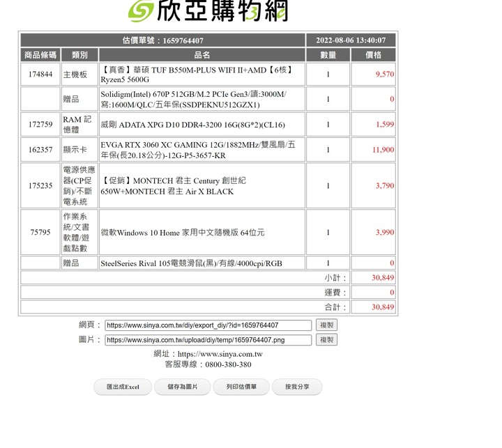Click the 數量 column header

click(x=328, y=55)
